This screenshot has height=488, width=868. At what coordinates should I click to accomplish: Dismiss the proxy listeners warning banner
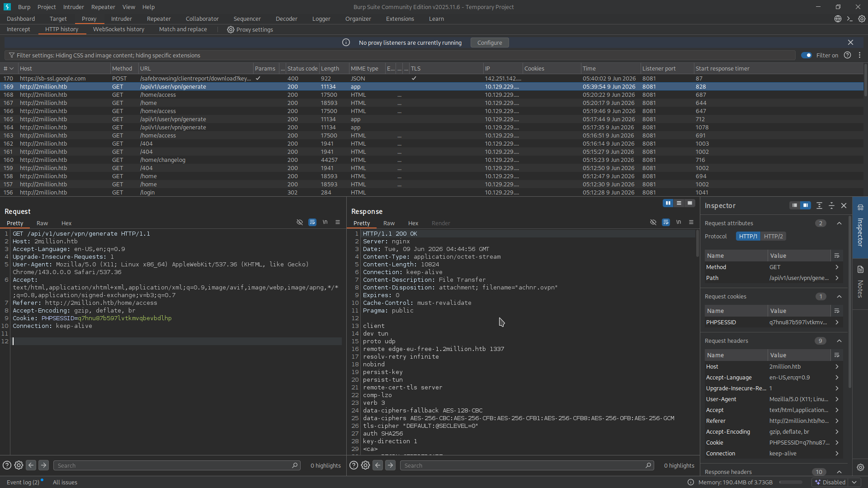coord(850,43)
